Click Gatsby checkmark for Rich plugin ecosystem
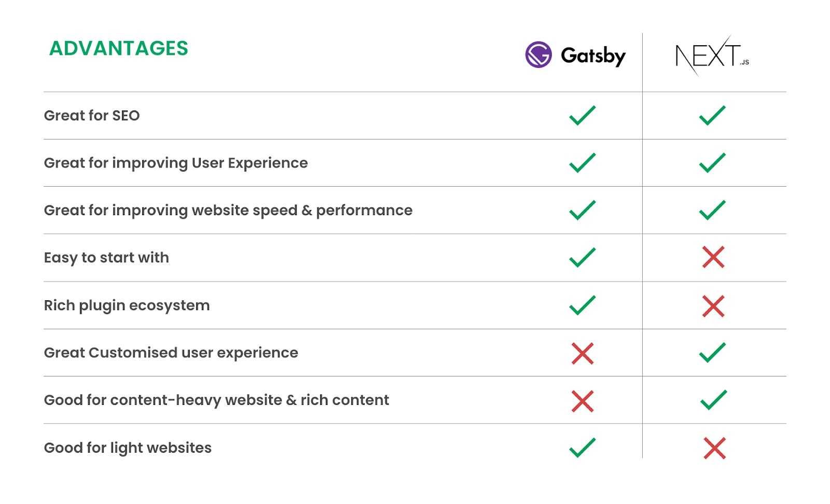The width and height of the screenshot is (830, 504). click(x=582, y=305)
